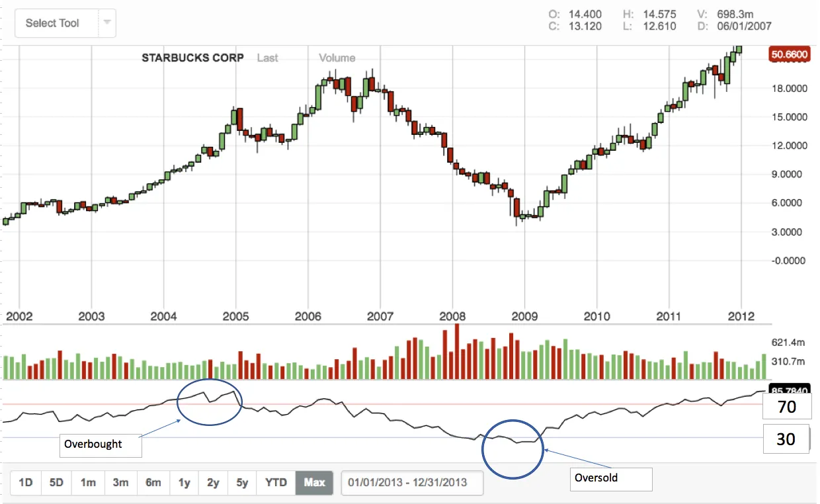Pick the 5y time range

point(242,482)
